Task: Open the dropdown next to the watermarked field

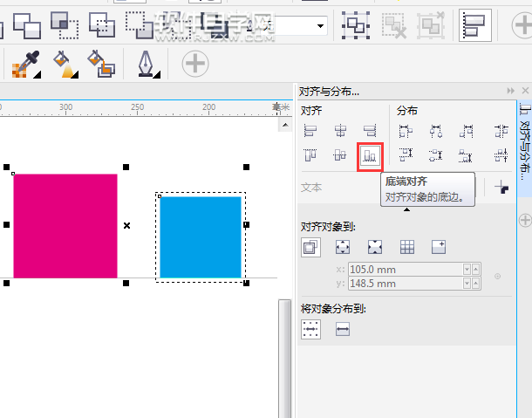Action: pos(320,26)
